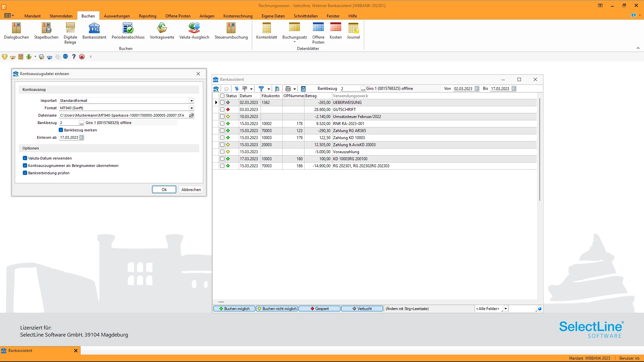The image size is (644, 362).
Task: Open the filter dropdown arrow in Bankassistent
Action: click(x=269, y=89)
